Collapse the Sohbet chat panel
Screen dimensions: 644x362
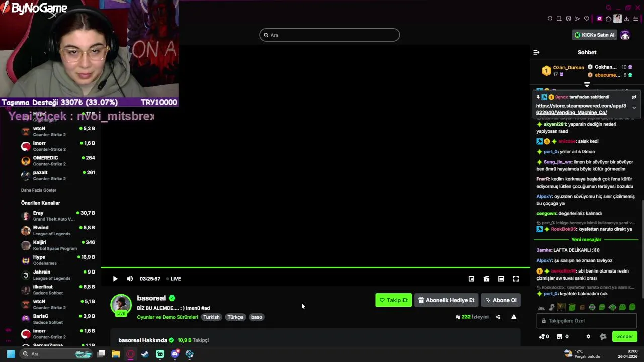pos(536,52)
